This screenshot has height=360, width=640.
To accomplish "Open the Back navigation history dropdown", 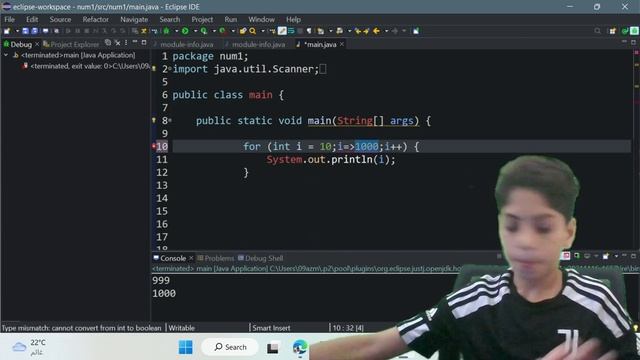I will pos(386,31).
